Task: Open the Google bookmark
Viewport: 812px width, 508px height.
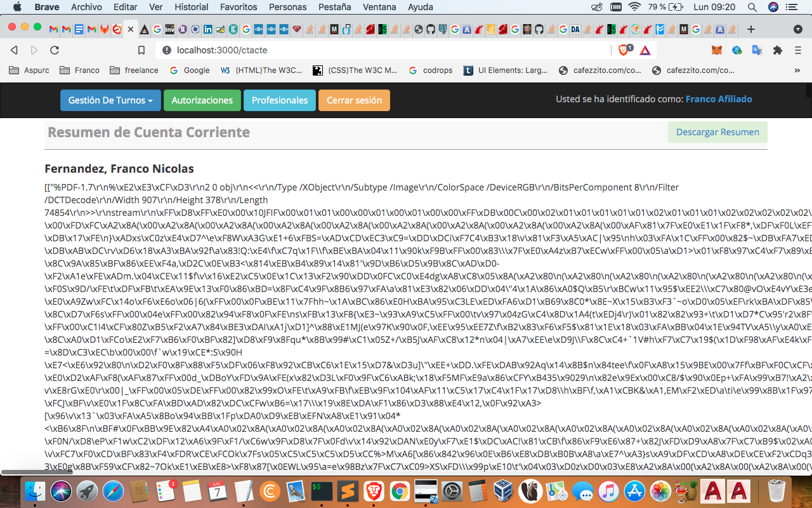Action: point(190,70)
